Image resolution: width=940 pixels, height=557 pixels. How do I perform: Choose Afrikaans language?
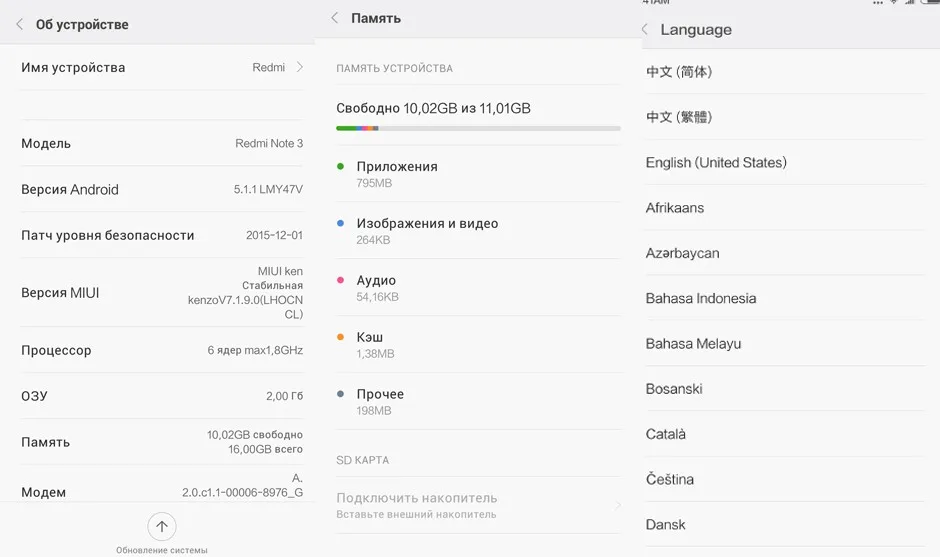tap(785, 207)
